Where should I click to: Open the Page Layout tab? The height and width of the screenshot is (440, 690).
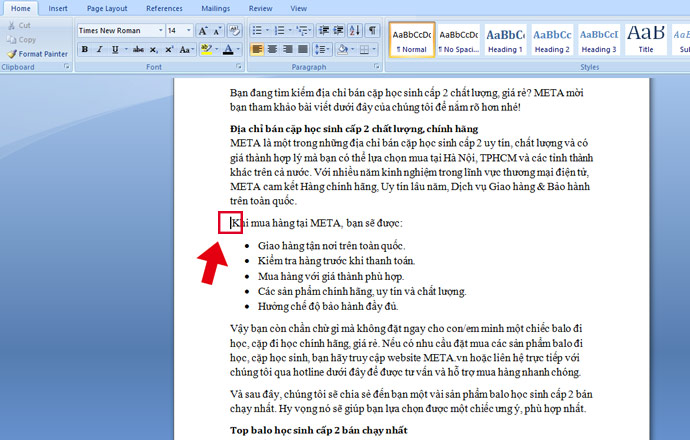tap(106, 8)
